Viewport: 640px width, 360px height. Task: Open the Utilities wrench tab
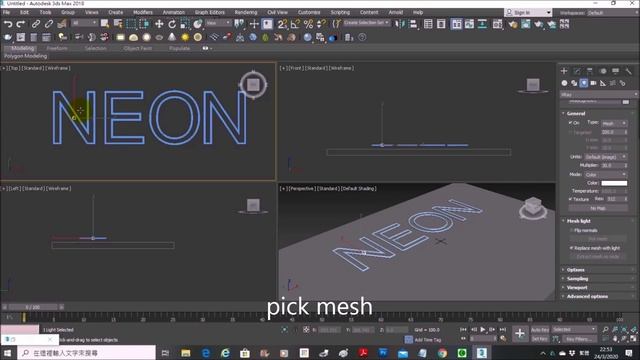point(628,71)
